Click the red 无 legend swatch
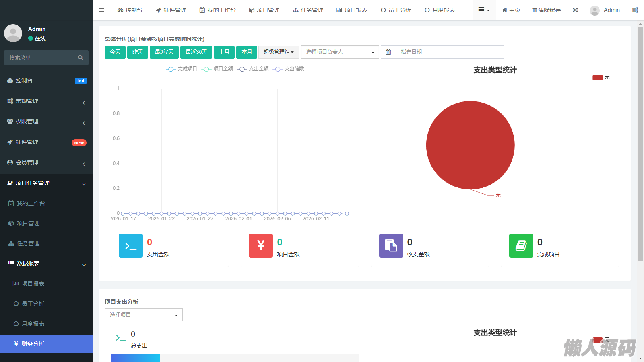The width and height of the screenshot is (644, 362). [x=597, y=78]
